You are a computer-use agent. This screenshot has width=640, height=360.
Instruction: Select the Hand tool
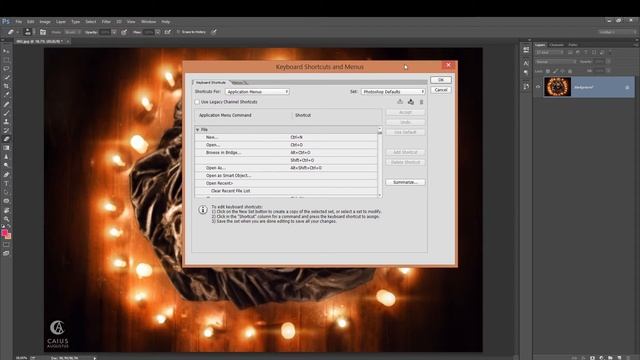(6, 211)
